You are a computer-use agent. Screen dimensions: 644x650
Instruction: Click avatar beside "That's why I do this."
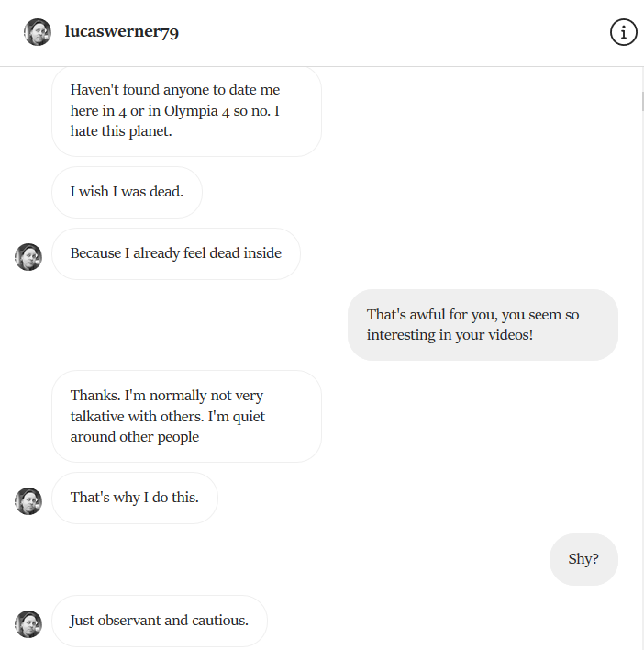point(28,501)
